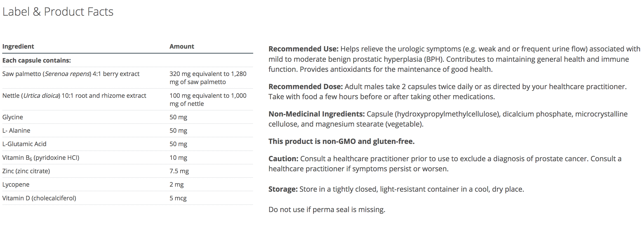Viewport: 644px width, 228px height.
Task: Click the Vitamin D (cholecalciferol) entry
Action: click(39, 198)
